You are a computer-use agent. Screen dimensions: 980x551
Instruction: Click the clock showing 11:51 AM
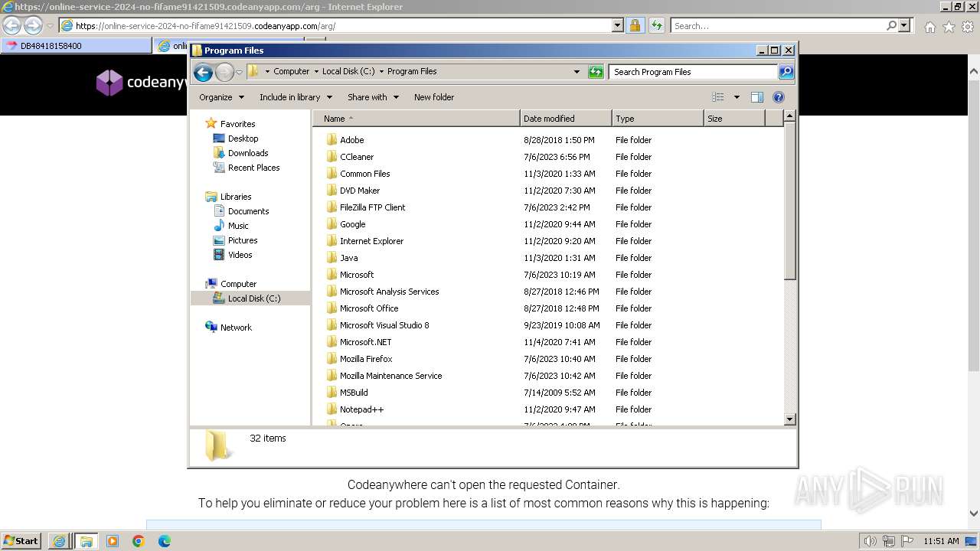(941, 541)
